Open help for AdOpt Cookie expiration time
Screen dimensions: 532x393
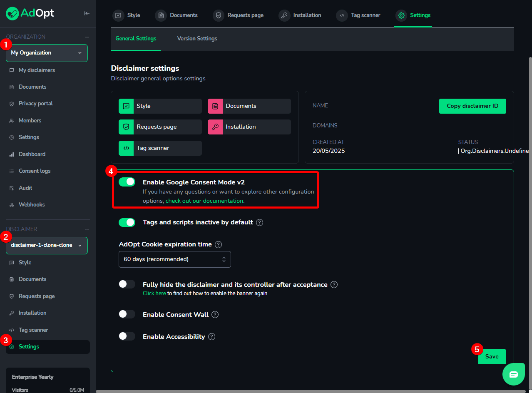(x=218, y=244)
